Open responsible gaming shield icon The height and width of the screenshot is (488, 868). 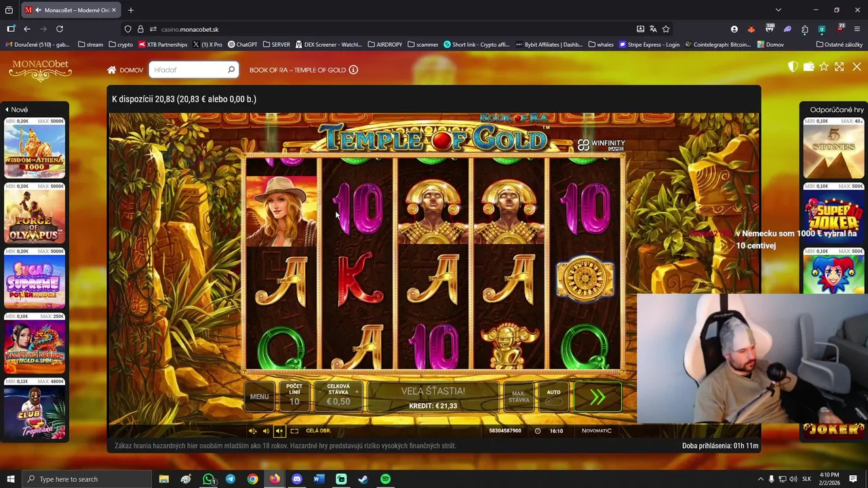pos(793,66)
